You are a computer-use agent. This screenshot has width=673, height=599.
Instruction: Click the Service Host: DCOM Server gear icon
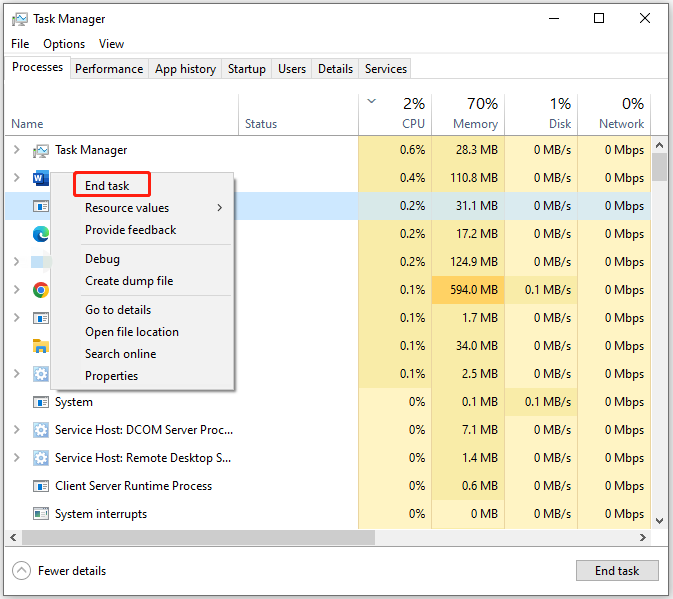point(41,430)
